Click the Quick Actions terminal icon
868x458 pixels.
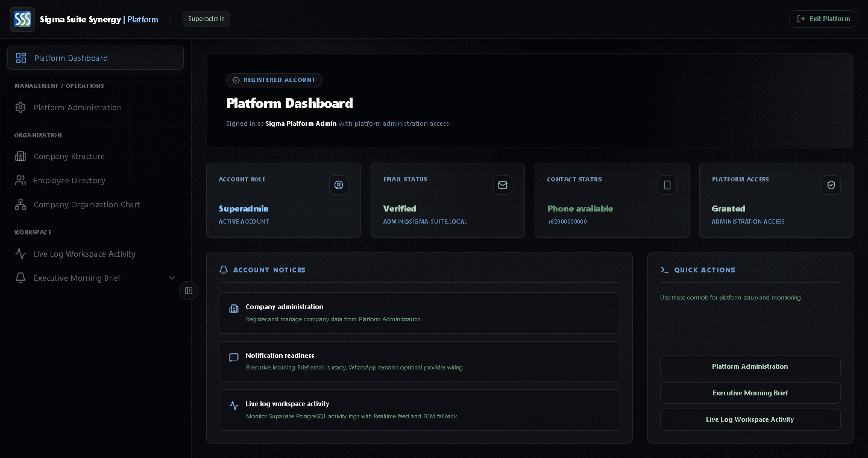pos(664,270)
